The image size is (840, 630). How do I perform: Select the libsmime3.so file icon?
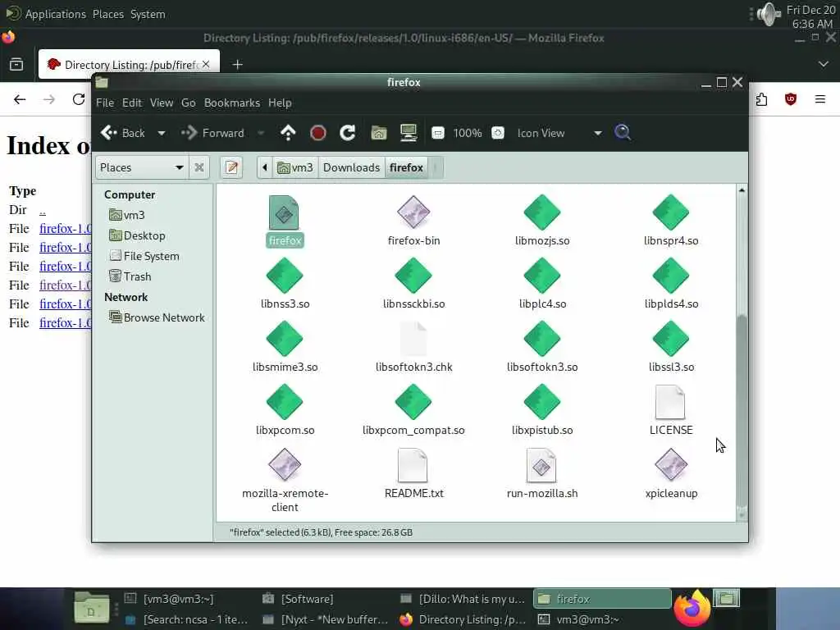(x=285, y=339)
